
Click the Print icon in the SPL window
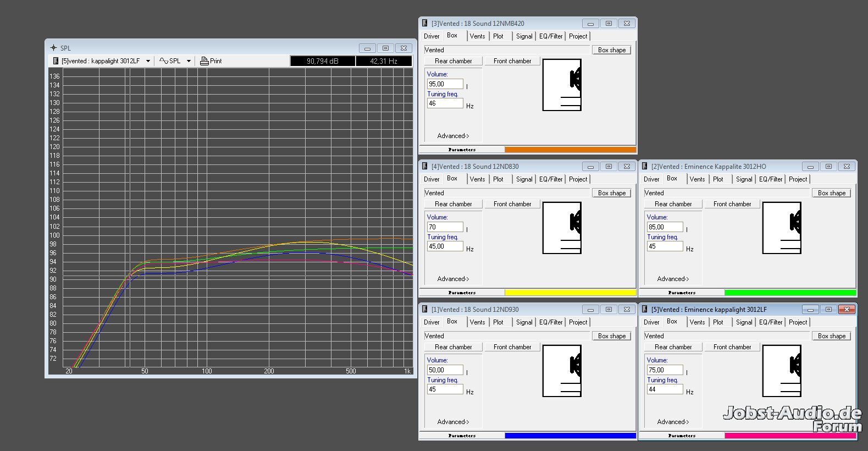click(x=204, y=61)
